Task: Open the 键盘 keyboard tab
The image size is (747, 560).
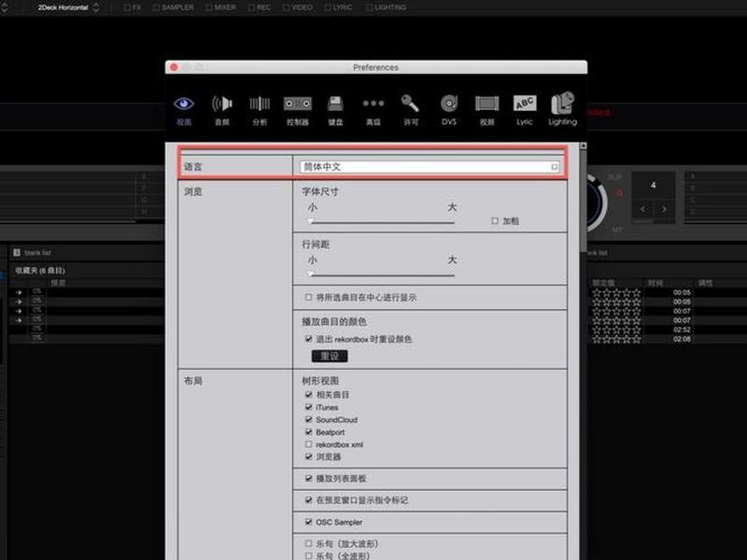Action: [x=335, y=110]
